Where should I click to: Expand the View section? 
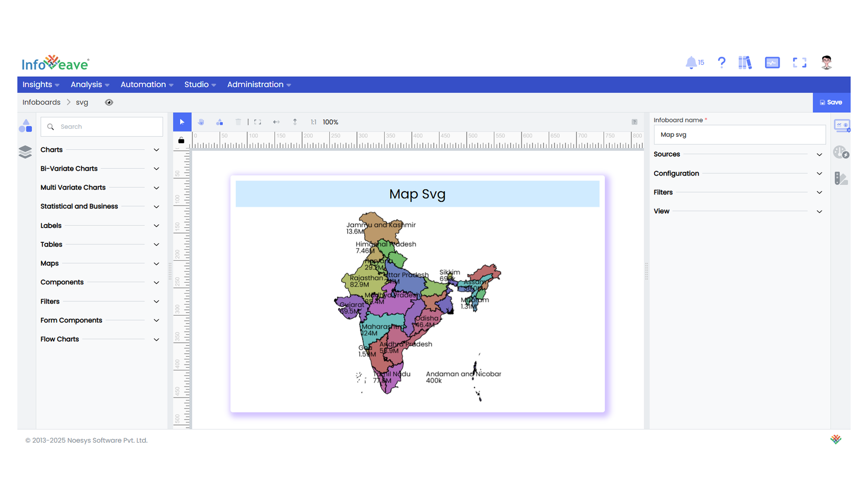click(x=738, y=211)
